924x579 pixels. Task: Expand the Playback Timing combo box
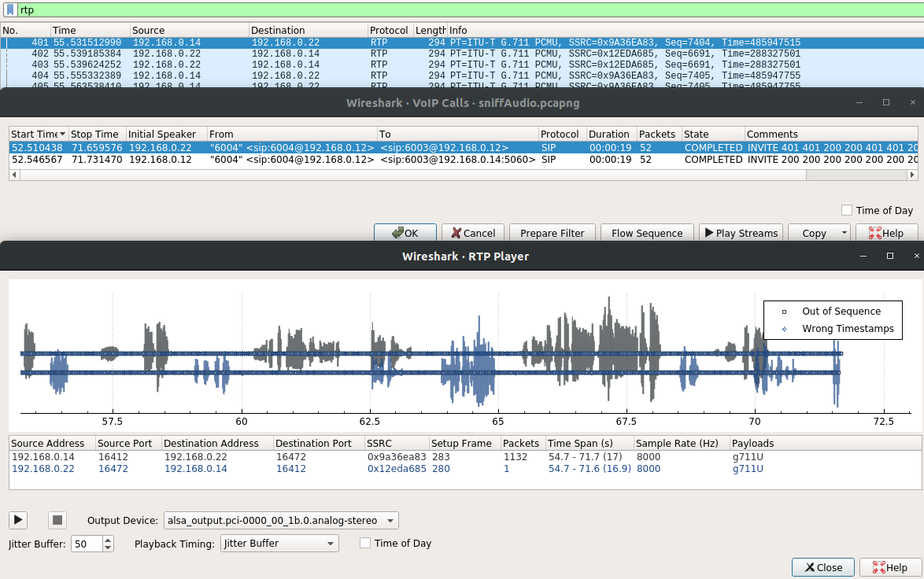tap(279, 543)
